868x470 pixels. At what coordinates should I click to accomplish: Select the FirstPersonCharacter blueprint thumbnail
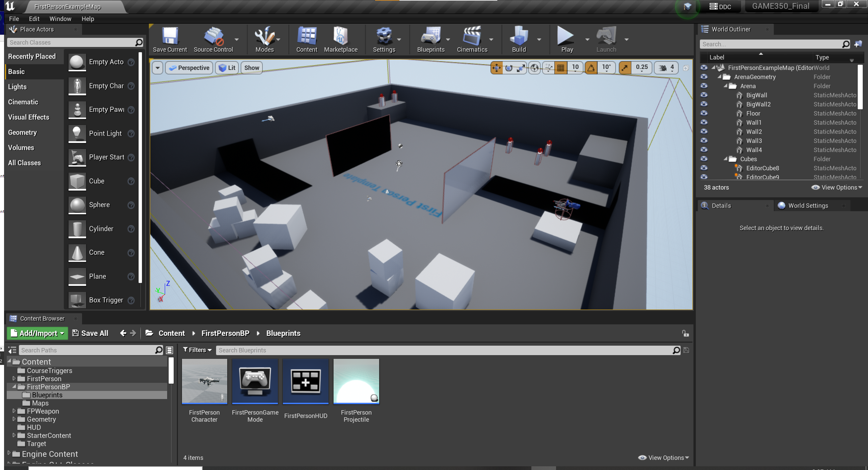pyautogui.click(x=205, y=381)
